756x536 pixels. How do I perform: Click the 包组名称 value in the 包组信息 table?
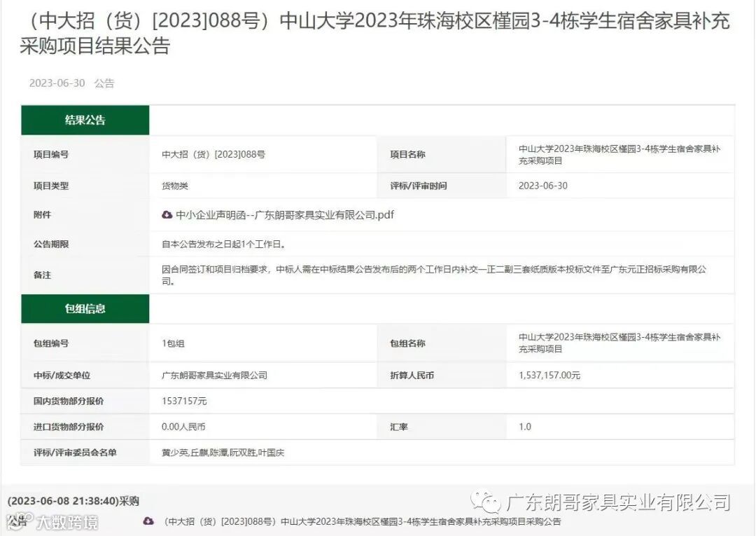[619, 343]
